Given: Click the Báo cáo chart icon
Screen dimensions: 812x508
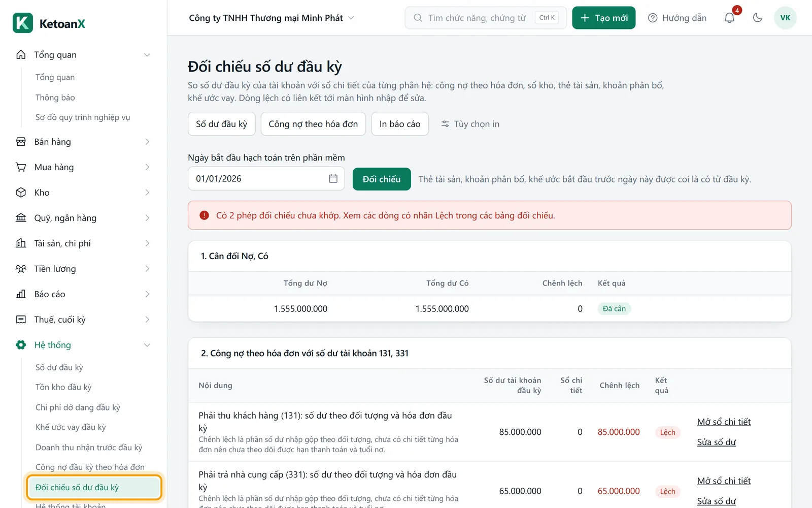Looking at the screenshot, I should pos(21,294).
